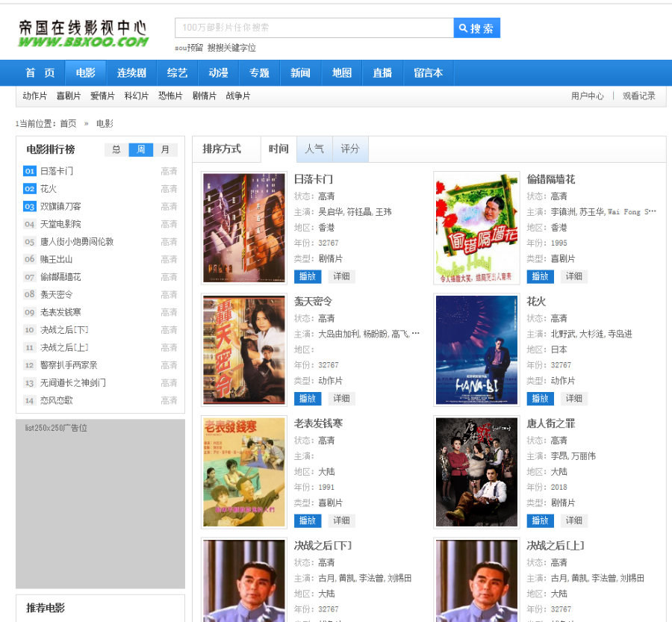Open the 唐人街之罪 title link in movie grid

(x=551, y=423)
